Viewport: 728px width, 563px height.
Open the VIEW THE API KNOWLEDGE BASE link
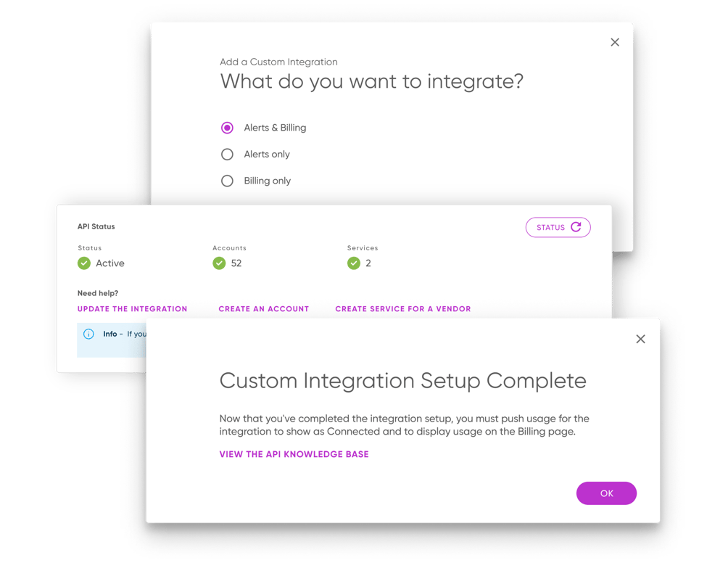294,453
